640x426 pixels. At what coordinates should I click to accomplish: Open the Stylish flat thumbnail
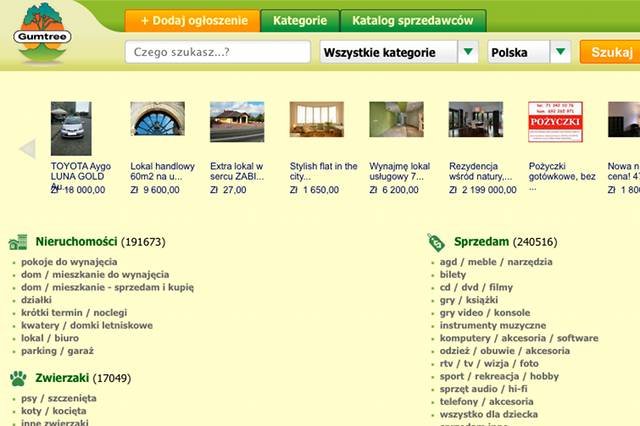pos(317,119)
